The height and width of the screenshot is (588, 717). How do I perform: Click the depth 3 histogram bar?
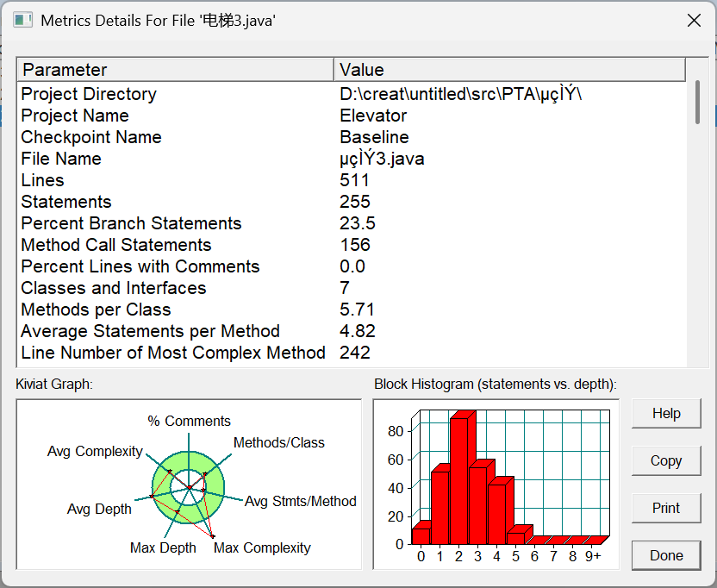[x=478, y=504]
